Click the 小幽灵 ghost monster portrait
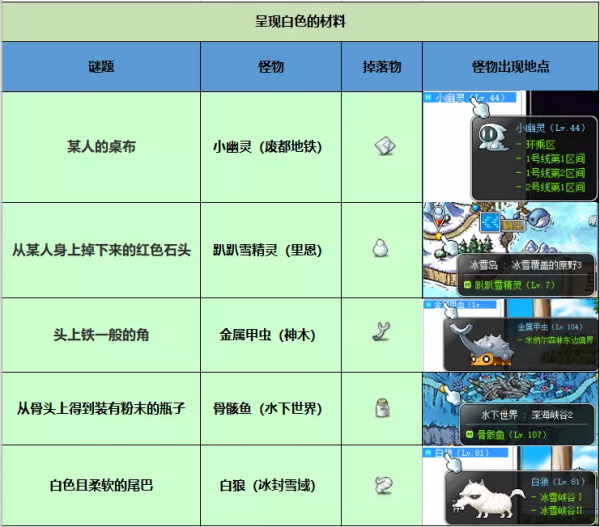The width and height of the screenshot is (600, 527). (493, 137)
